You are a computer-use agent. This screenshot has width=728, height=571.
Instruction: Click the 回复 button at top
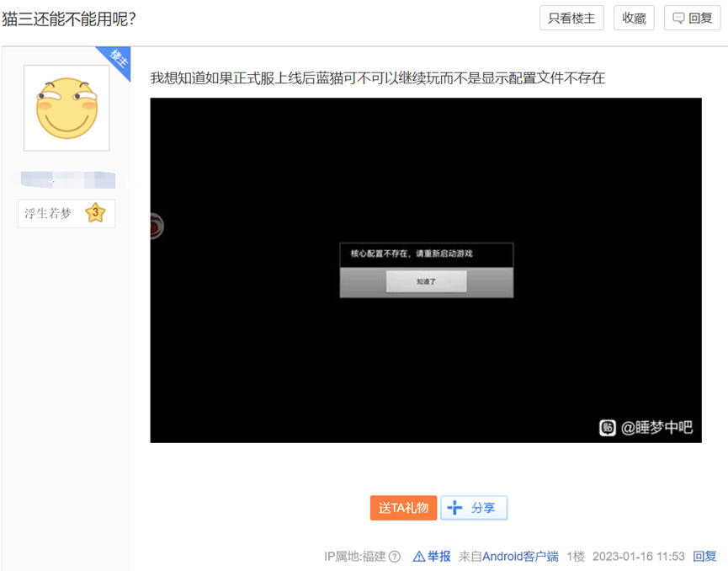click(693, 19)
